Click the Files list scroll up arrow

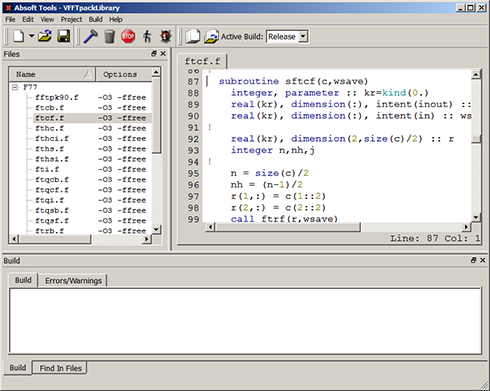click(156, 72)
